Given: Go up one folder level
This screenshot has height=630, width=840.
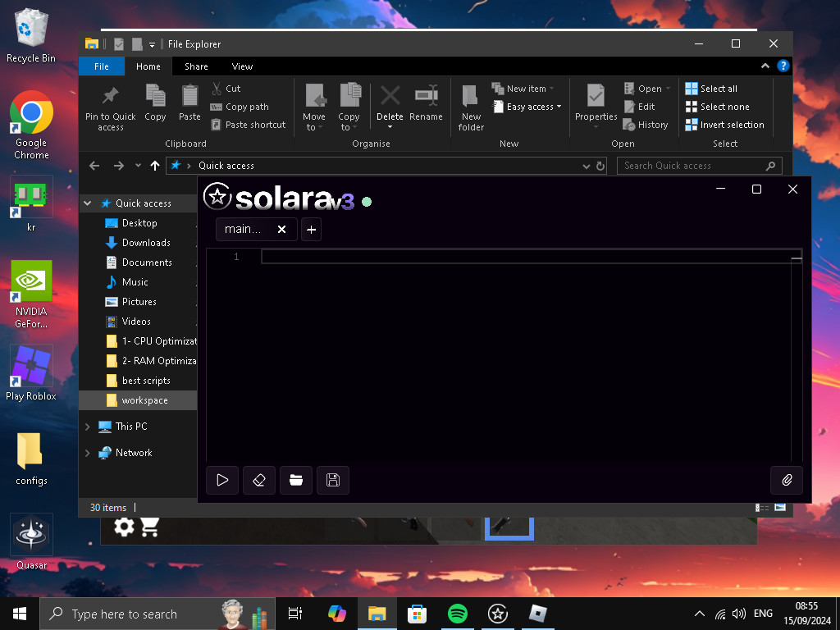Looking at the screenshot, I should click(155, 166).
